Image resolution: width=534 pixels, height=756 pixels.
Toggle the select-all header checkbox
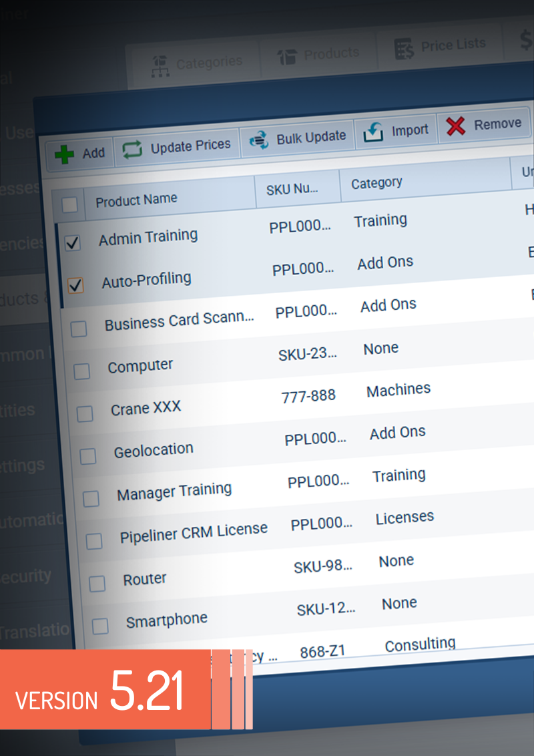[x=69, y=204]
